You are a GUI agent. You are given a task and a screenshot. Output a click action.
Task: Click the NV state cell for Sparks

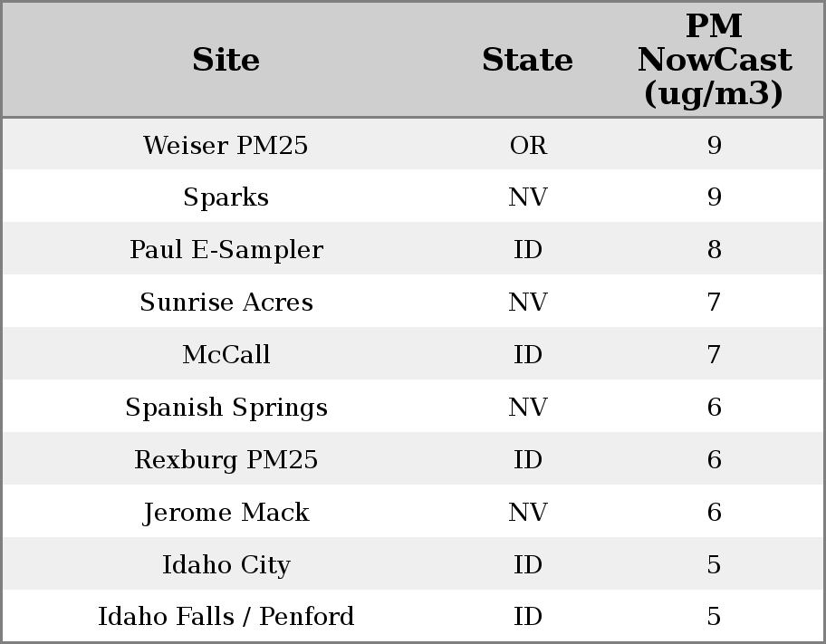tap(528, 197)
